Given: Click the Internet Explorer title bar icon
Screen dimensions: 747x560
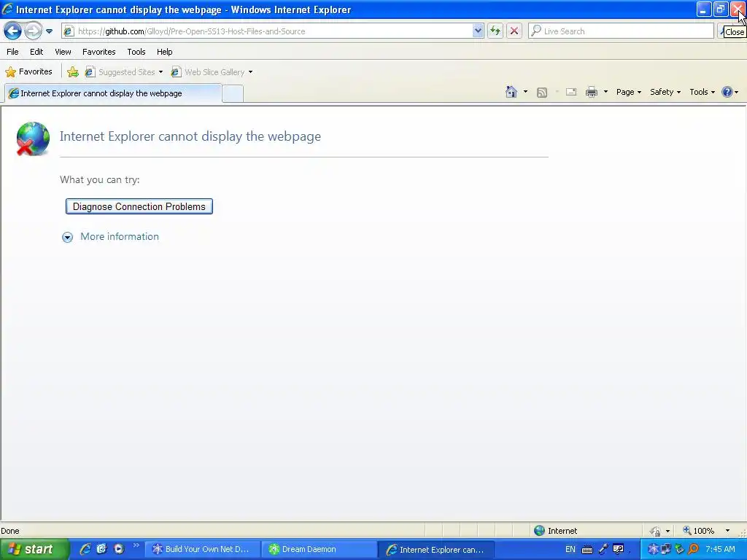Looking at the screenshot, I should (x=7, y=9).
